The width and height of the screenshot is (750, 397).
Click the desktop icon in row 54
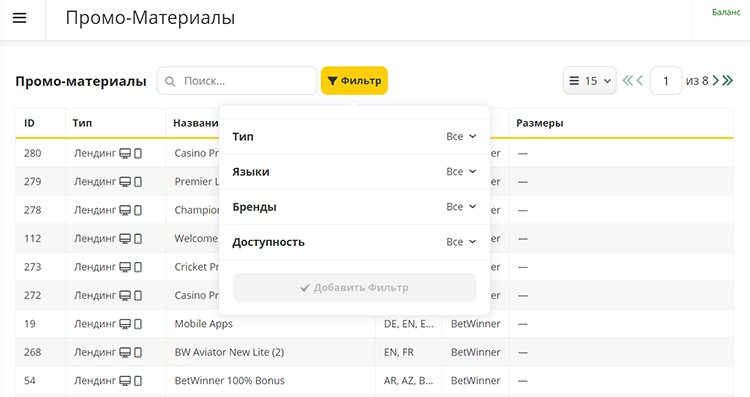point(125,381)
